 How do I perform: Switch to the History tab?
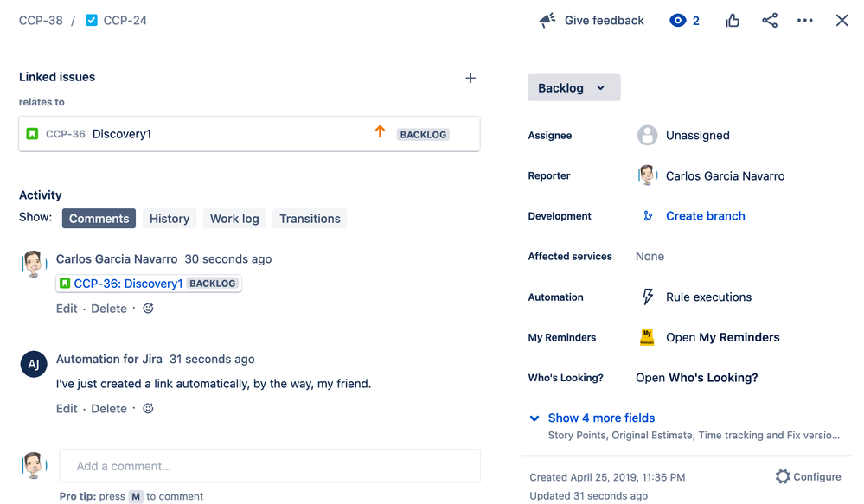click(170, 219)
